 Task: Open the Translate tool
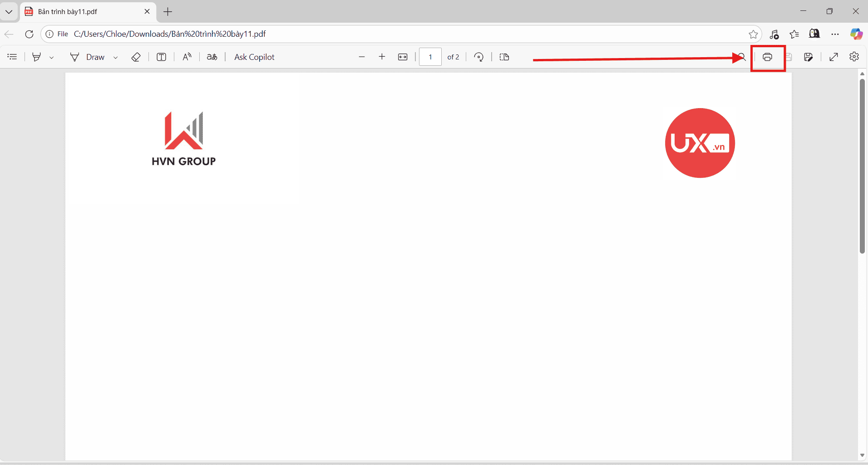212,57
